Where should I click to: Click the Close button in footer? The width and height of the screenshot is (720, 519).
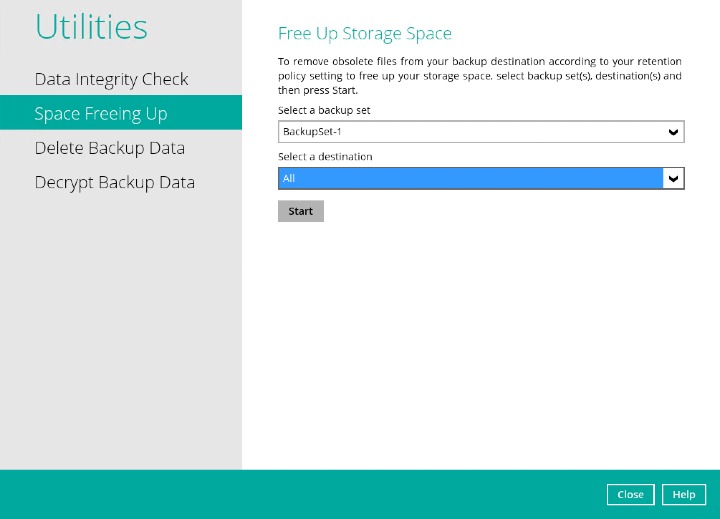pyautogui.click(x=630, y=494)
